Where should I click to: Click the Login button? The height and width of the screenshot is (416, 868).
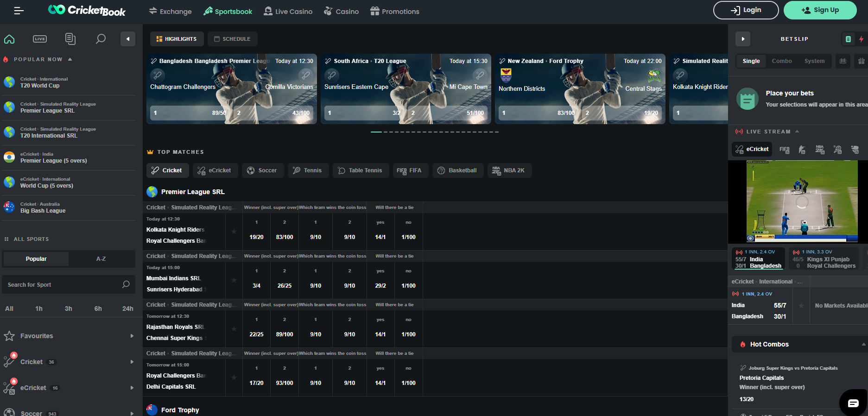tap(746, 10)
